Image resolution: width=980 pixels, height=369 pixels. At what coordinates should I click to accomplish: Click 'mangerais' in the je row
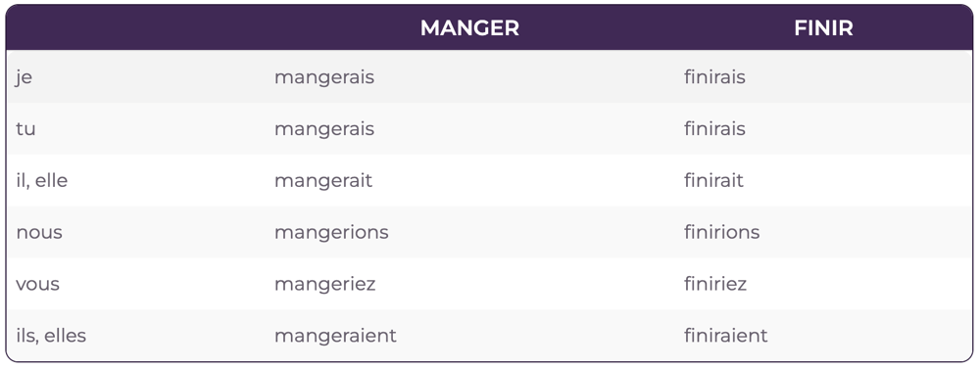324,77
